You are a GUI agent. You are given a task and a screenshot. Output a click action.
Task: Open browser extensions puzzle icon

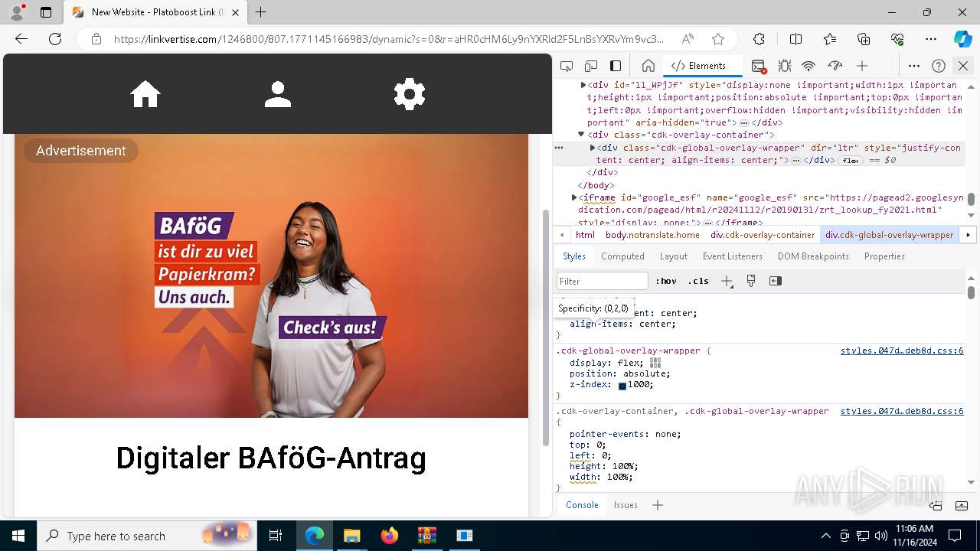[759, 39]
